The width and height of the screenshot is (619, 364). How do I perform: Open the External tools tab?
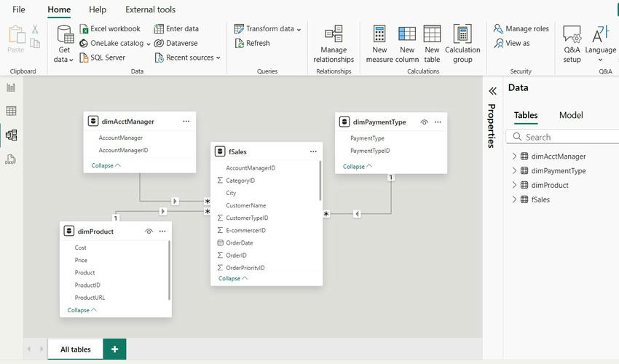[x=151, y=9]
